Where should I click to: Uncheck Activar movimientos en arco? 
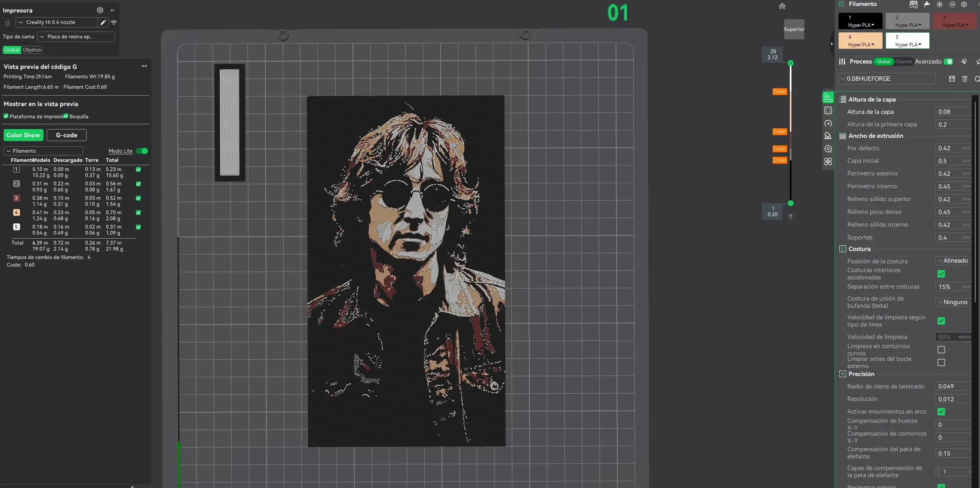[941, 412]
